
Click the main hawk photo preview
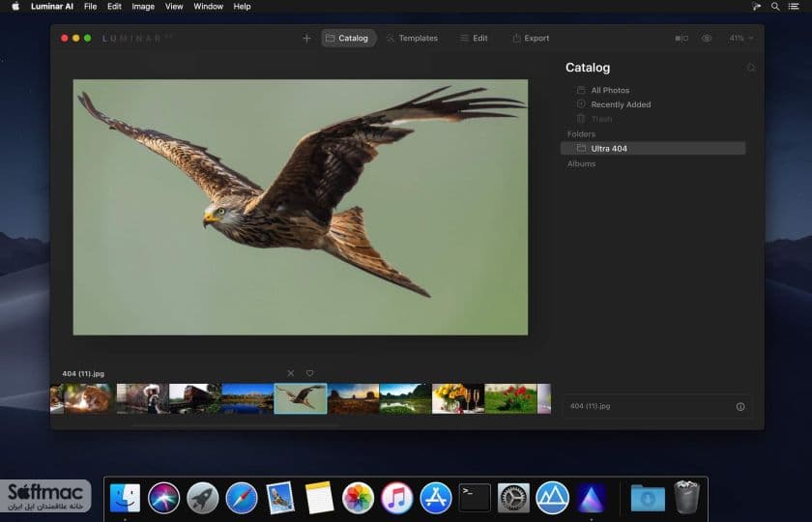[x=301, y=207]
